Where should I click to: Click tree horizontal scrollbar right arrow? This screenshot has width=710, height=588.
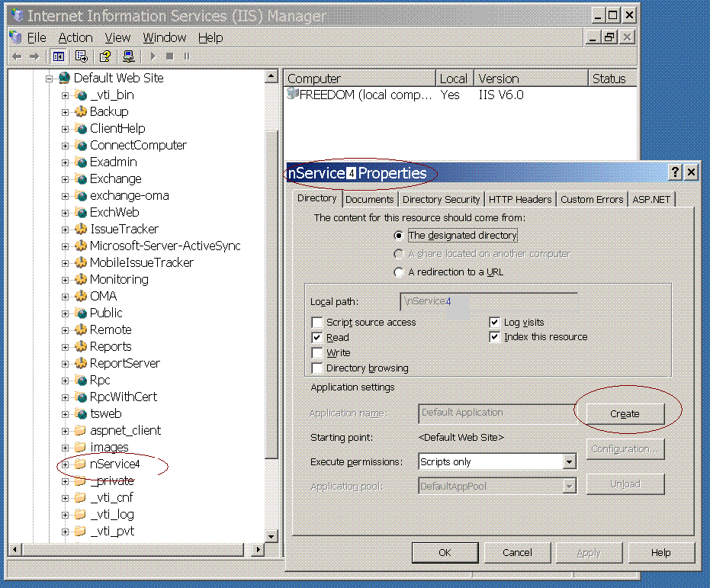pyautogui.click(x=257, y=550)
